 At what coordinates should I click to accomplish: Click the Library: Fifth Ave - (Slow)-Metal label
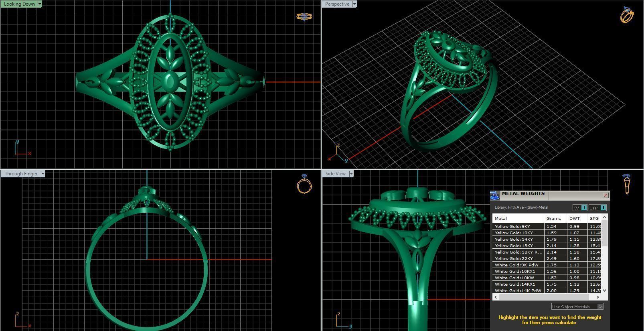[521, 207]
